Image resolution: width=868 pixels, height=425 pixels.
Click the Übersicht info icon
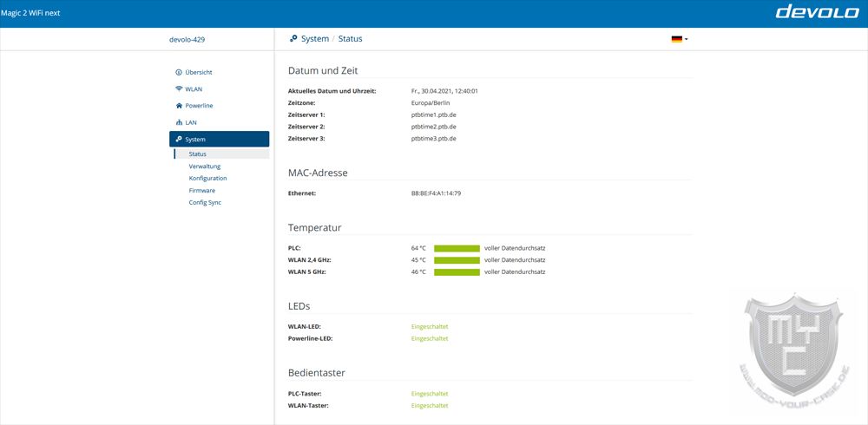(x=179, y=73)
